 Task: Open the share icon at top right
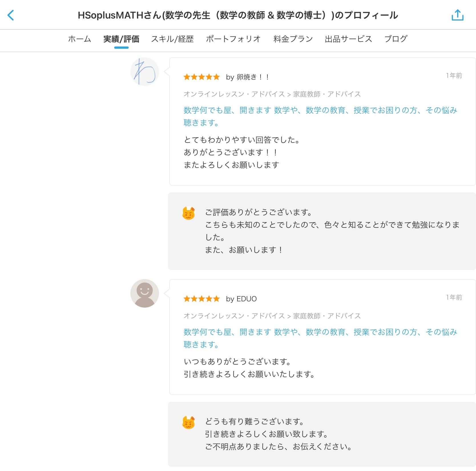(457, 15)
